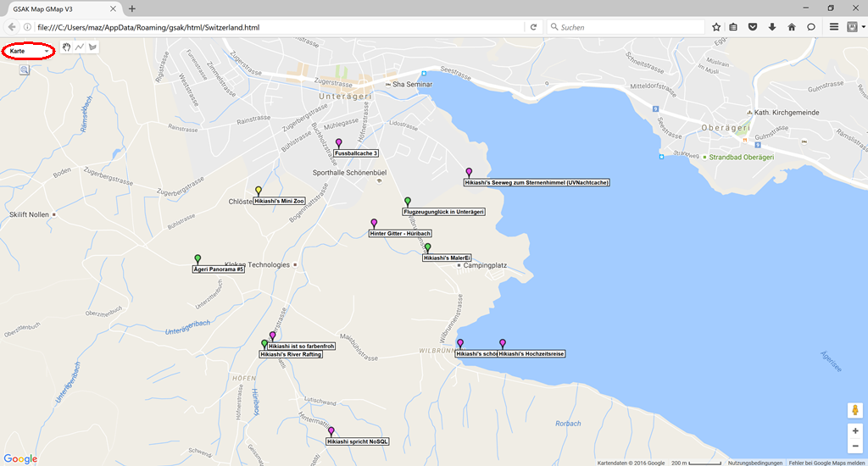Go to the browser home page
Image resolution: width=868 pixels, height=466 pixels.
pyautogui.click(x=792, y=27)
